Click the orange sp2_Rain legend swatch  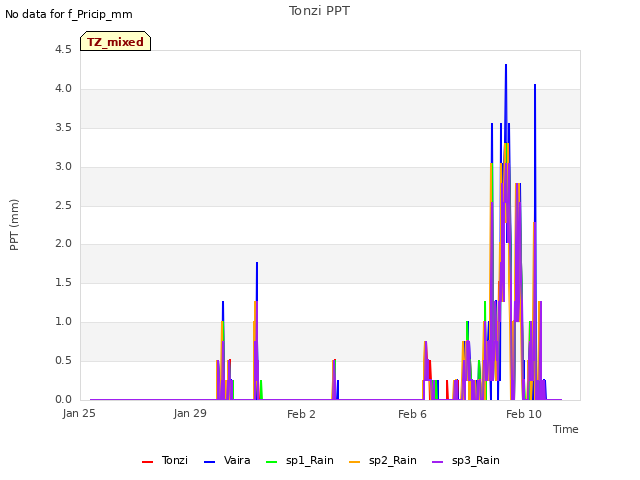pyautogui.click(x=355, y=462)
